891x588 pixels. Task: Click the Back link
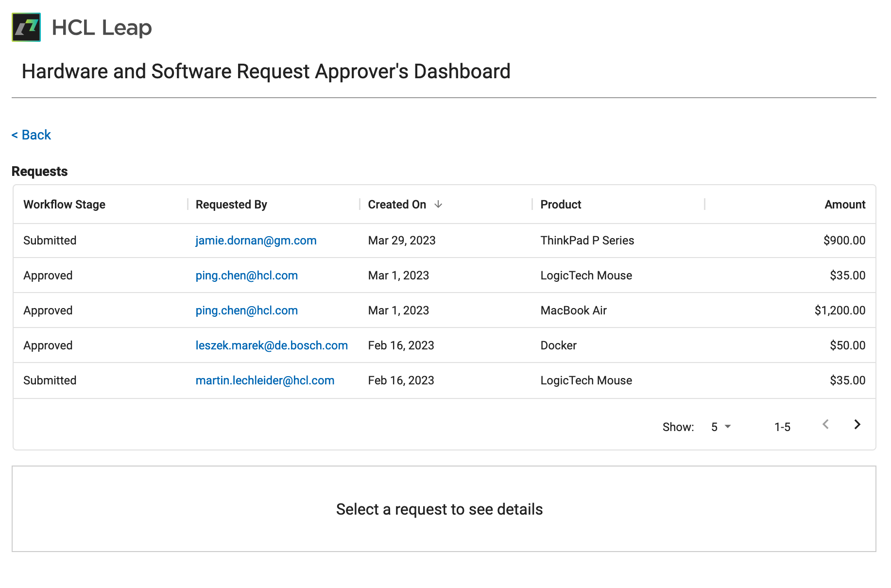pos(31,135)
